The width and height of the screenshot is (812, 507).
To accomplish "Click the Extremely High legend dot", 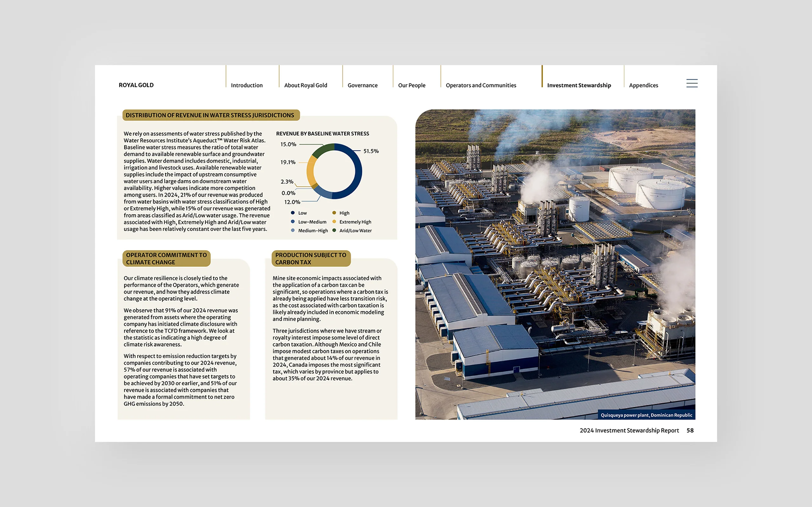I will 334,221.
